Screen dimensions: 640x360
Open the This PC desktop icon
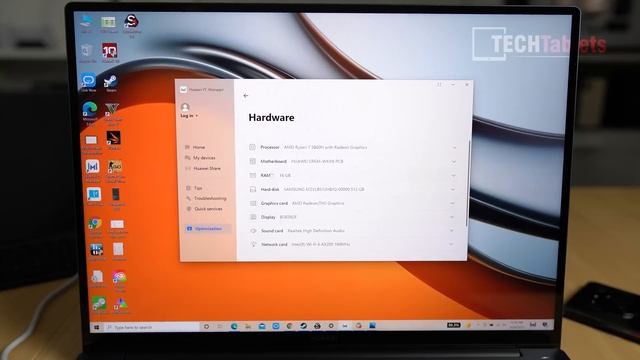click(86, 23)
